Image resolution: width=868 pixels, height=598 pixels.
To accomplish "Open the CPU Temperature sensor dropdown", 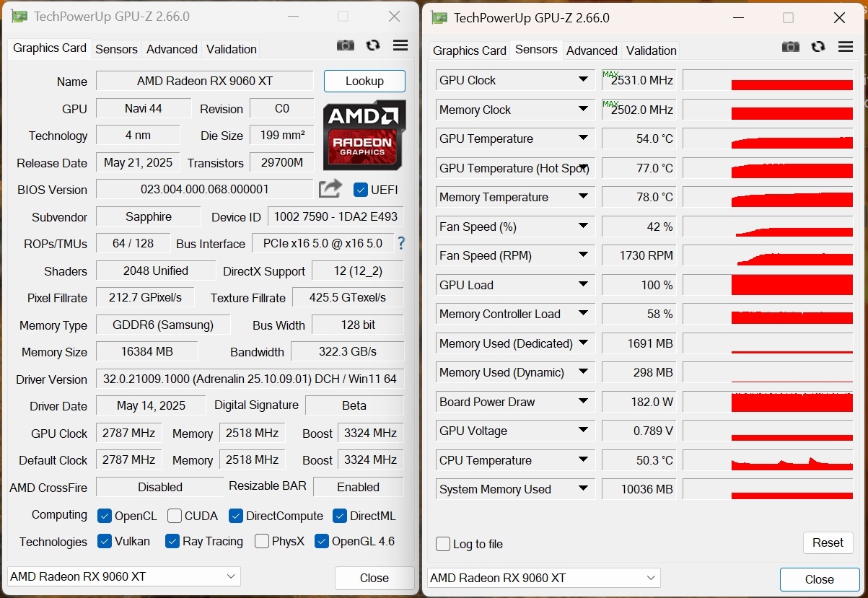I will [x=583, y=460].
